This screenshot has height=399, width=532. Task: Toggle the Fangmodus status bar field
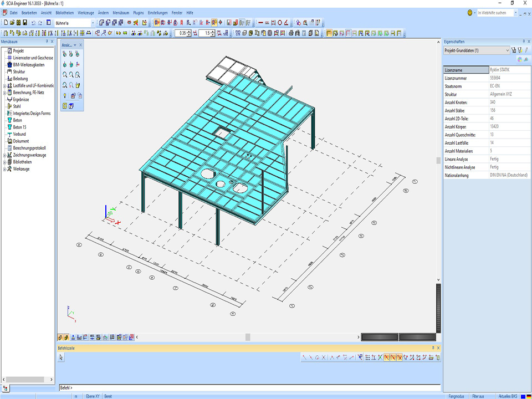[x=456, y=396]
